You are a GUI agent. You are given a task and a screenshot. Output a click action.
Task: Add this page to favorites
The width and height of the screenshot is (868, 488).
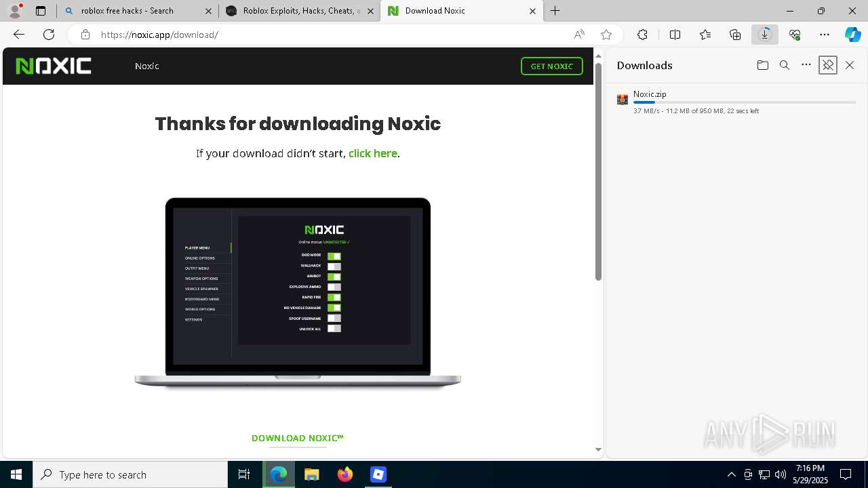tap(606, 35)
